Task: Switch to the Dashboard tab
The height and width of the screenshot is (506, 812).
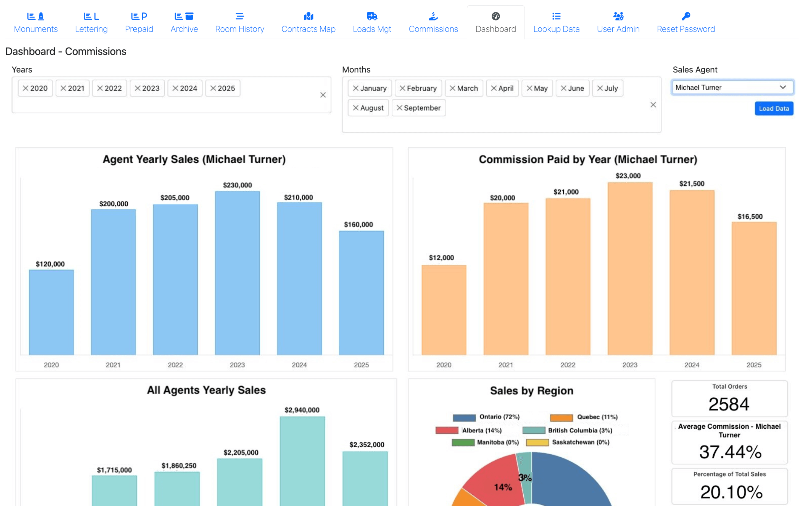Action: pyautogui.click(x=496, y=22)
